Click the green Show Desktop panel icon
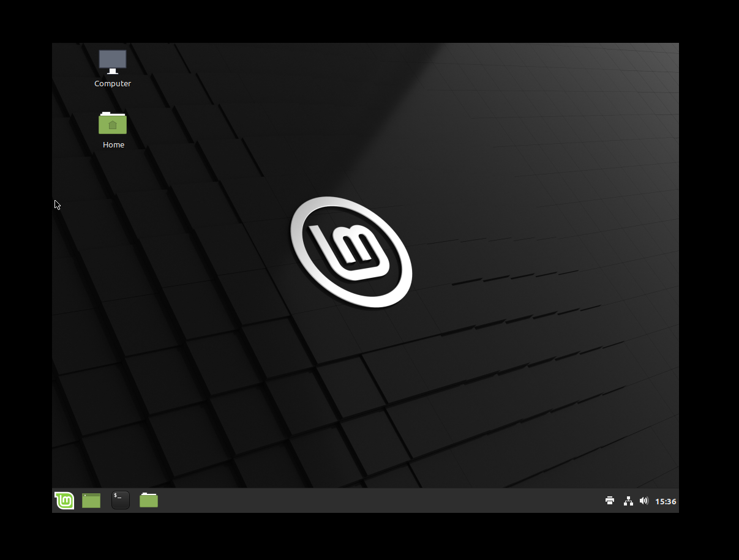Viewport: 739px width, 560px height. coord(91,501)
